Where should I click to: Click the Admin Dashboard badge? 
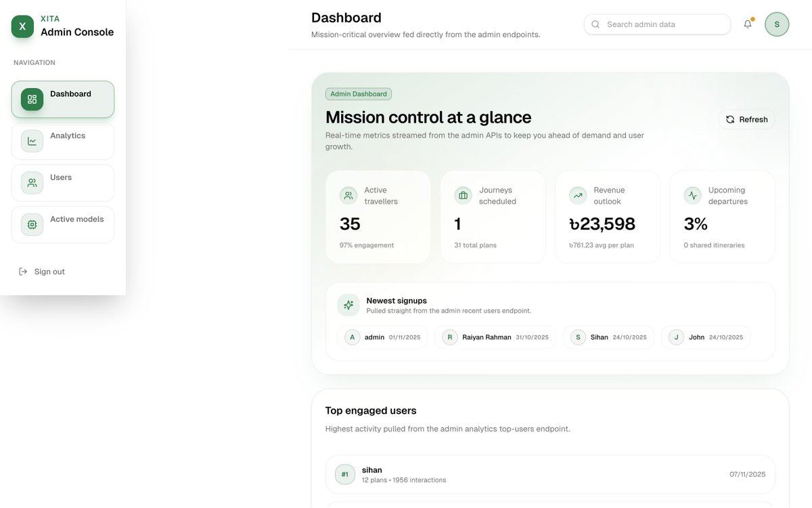pos(359,94)
